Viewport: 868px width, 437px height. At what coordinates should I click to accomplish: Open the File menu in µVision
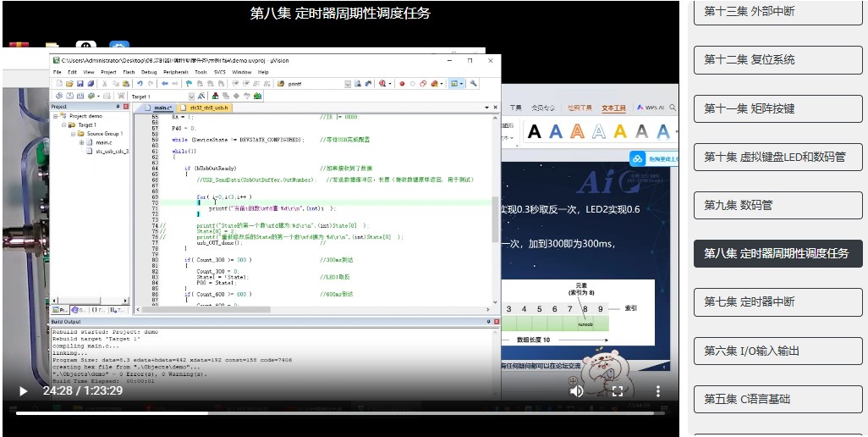click(57, 72)
